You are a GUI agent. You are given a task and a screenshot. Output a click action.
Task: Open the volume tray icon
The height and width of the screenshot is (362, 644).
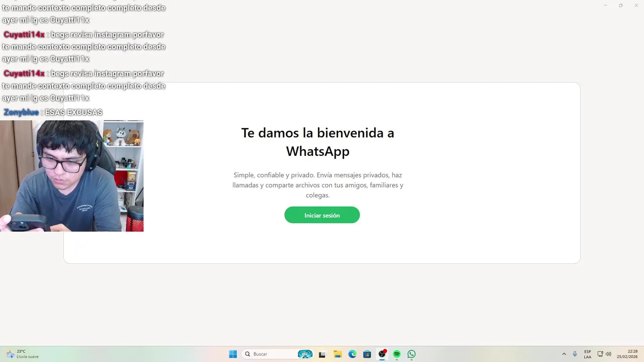(x=608, y=354)
